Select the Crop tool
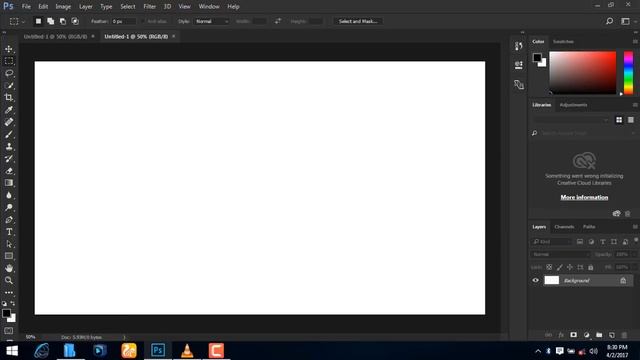The width and height of the screenshot is (640, 360). click(x=9, y=97)
